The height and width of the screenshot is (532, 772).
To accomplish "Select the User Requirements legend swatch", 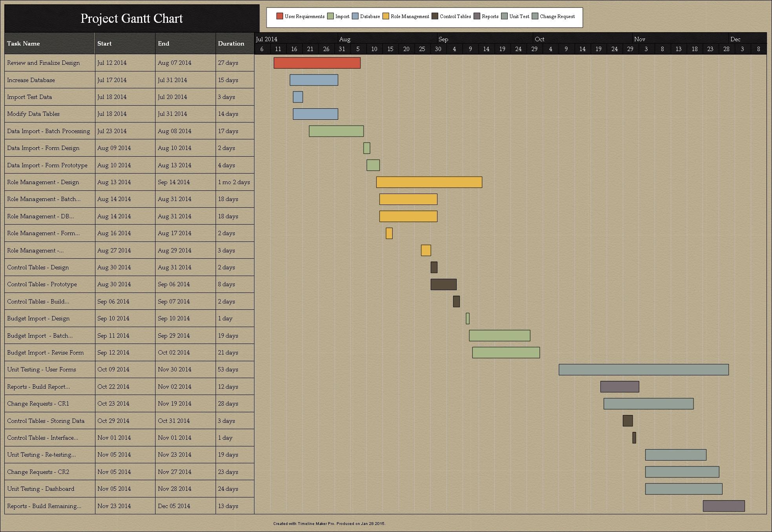I will [280, 16].
